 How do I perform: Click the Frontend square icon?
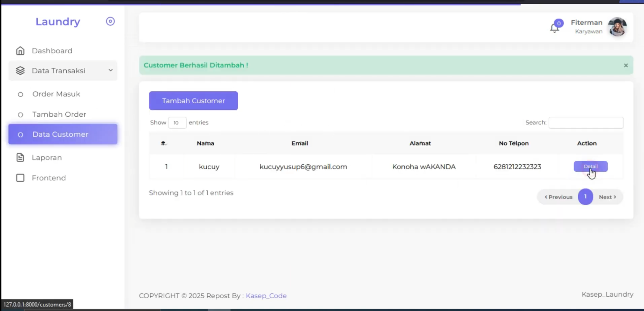[20, 178]
